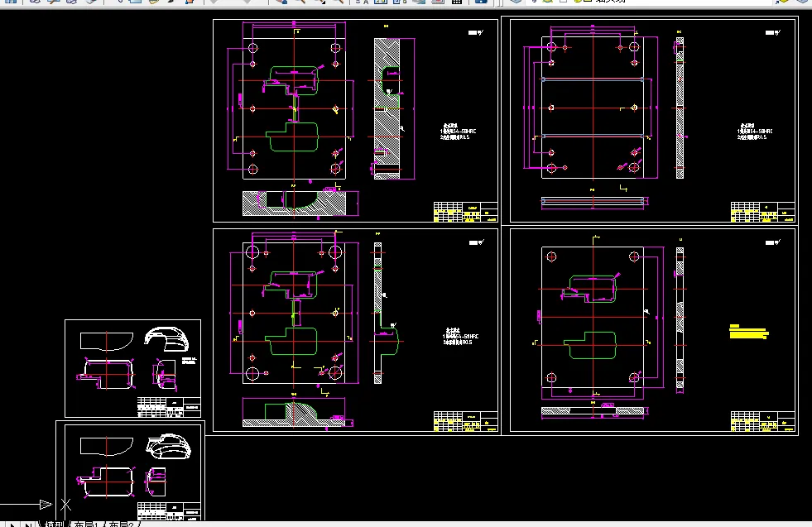
Task: Select the 54-58HRC note in lower-middle sheet
Action: (x=460, y=336)
